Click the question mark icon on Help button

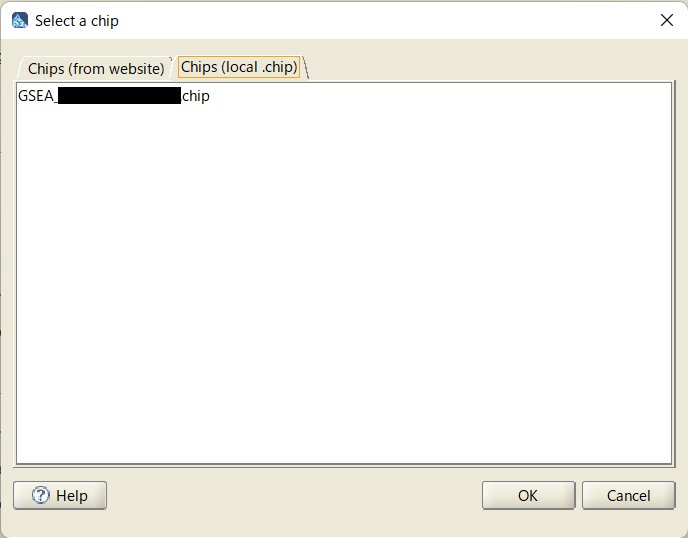pos(40,495)
